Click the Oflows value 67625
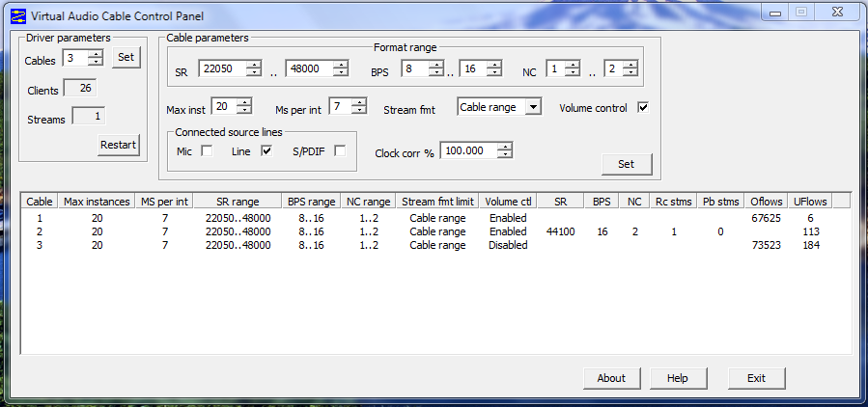 tap(767, 218)
